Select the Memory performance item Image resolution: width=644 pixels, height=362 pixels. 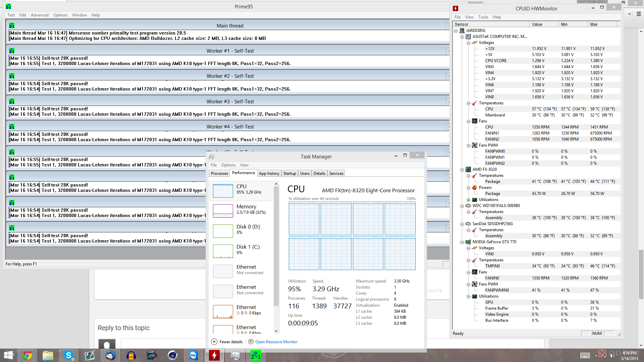[241, 211]
